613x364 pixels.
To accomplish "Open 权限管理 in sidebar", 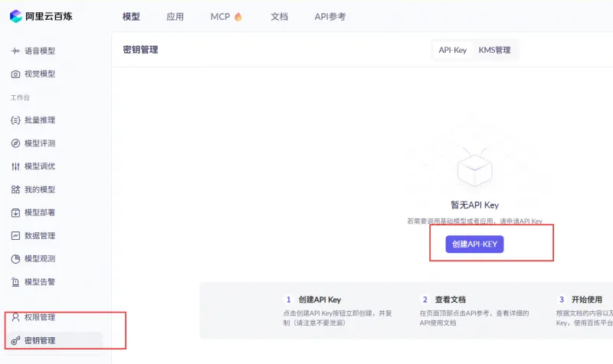I will pos(39,317).
